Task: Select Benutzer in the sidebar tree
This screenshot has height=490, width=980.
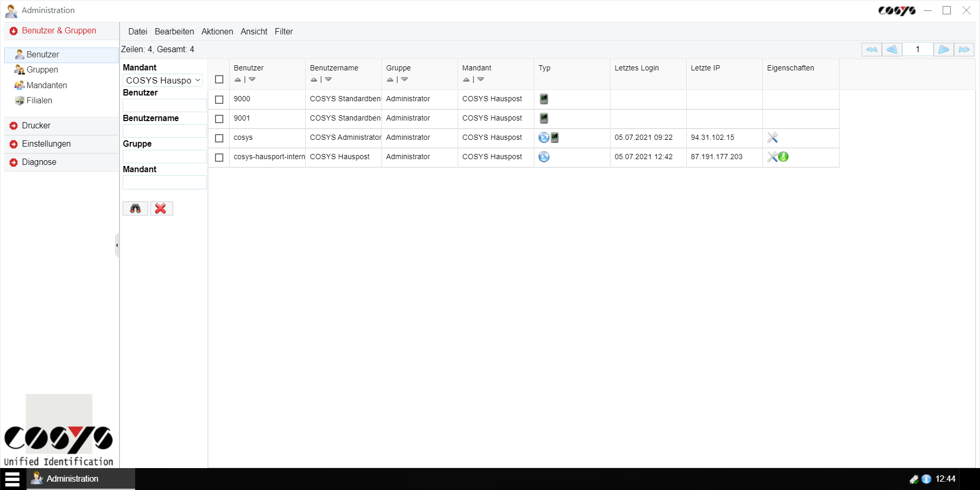Action: coord(62,55)
